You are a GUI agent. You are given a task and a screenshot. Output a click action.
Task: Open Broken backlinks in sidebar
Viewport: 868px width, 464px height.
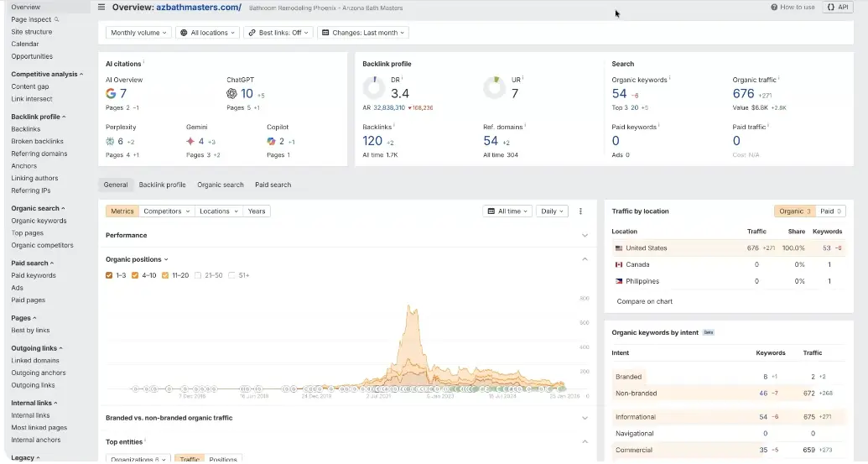pos(37,141)
